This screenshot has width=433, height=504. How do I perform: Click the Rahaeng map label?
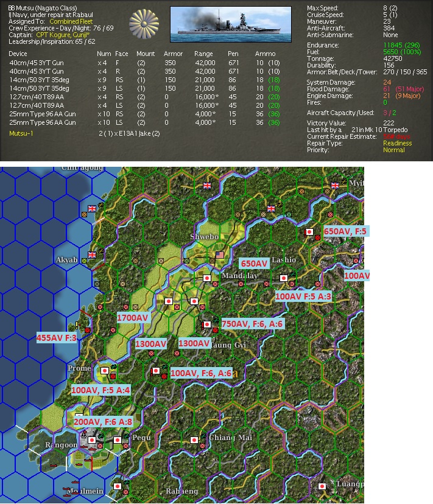point(181,491)
